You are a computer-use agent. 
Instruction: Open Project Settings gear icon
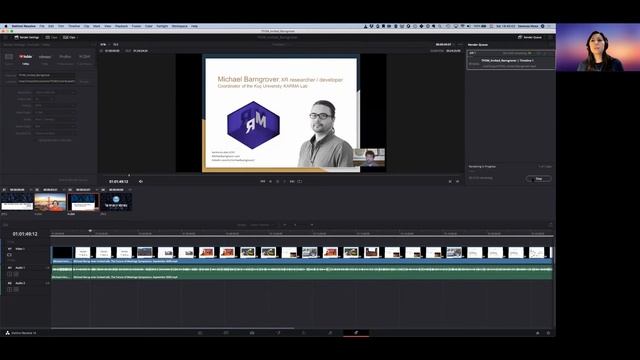point(548,333)
